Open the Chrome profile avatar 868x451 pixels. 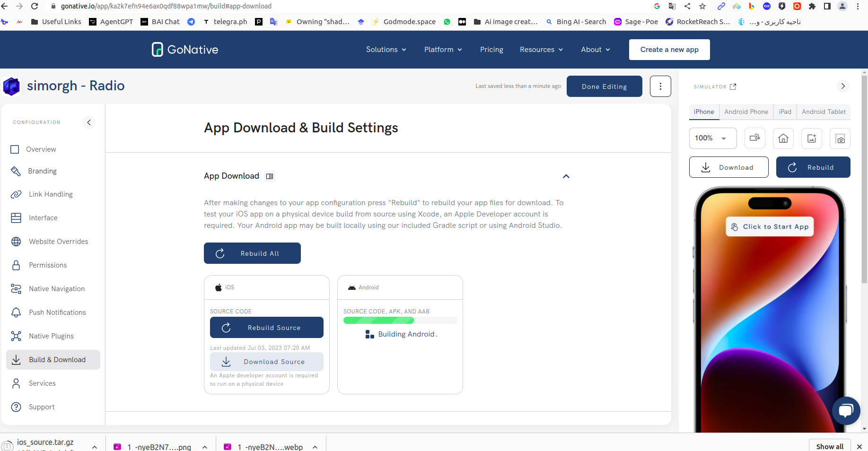(842, 6)
